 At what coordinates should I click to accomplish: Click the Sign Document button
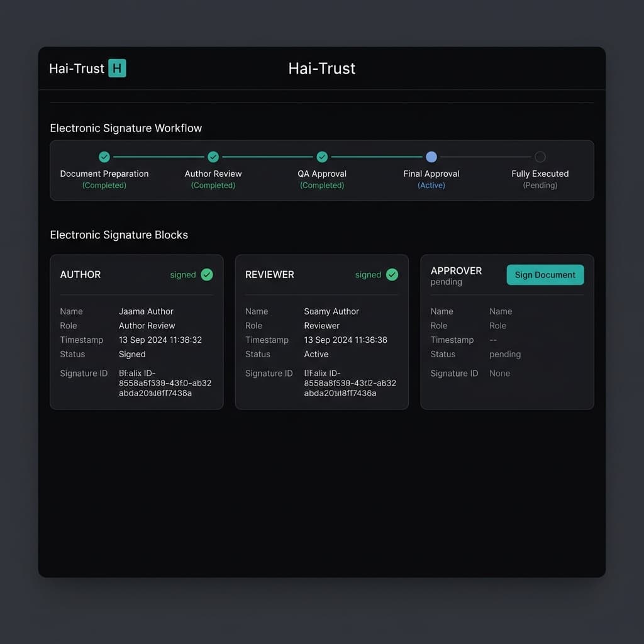545,275
